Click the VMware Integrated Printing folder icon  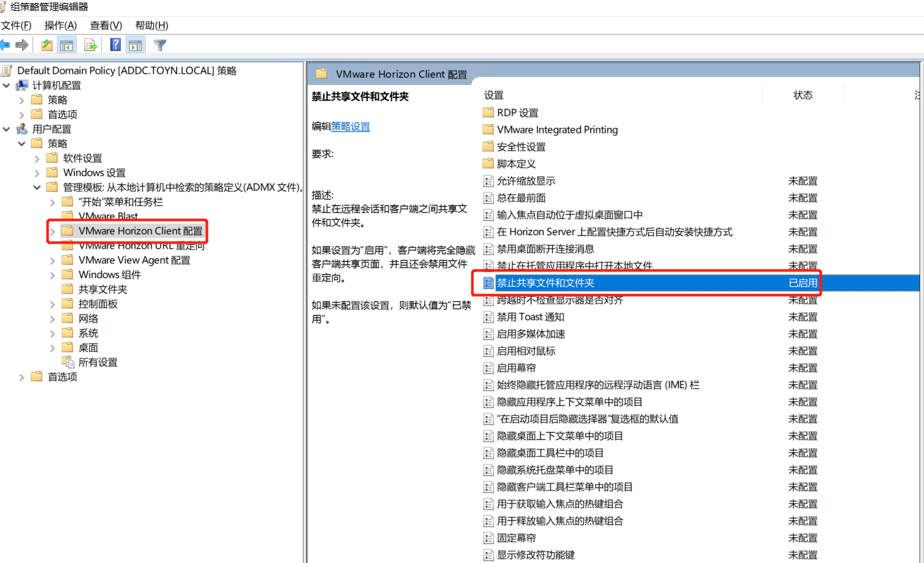tap(488, 130)
